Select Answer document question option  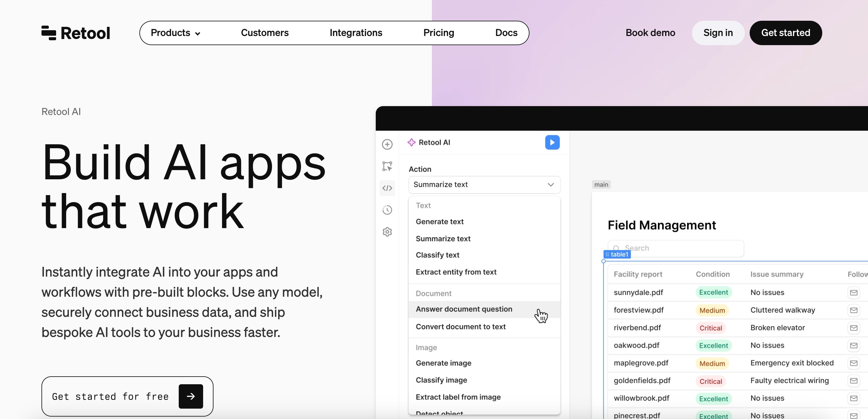click(484, 309)
